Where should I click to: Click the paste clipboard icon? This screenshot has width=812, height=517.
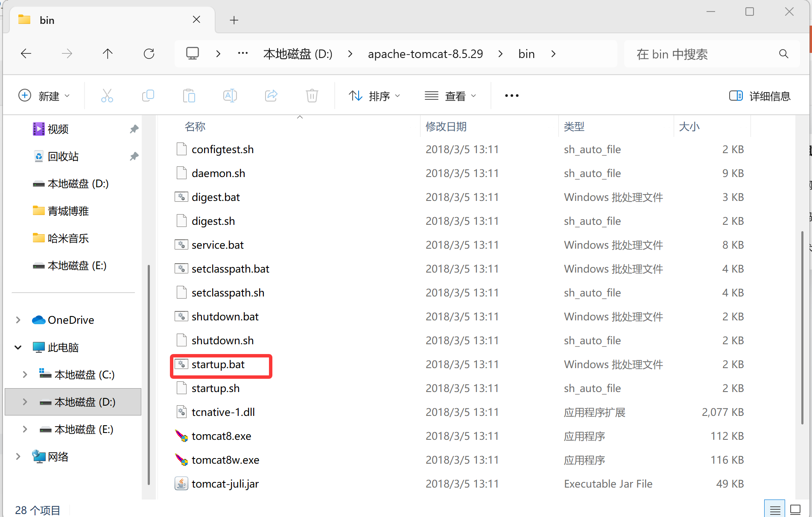click(x=189, y=96)
